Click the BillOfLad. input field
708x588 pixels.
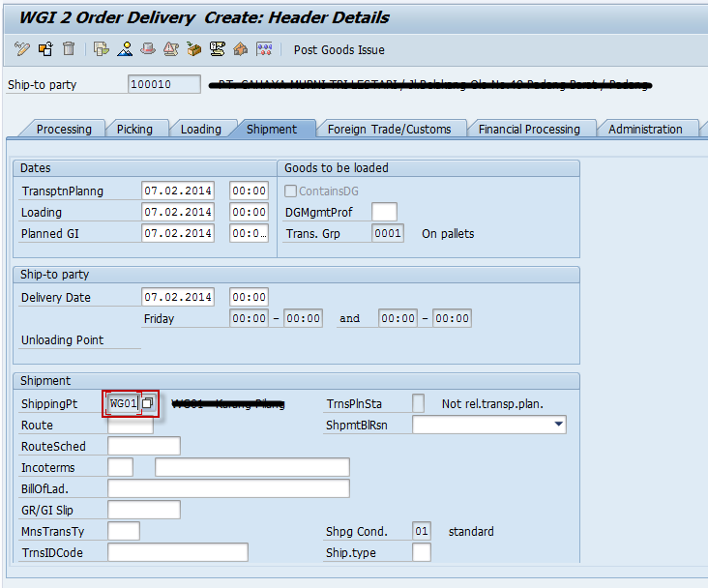[x=228, y=488]
